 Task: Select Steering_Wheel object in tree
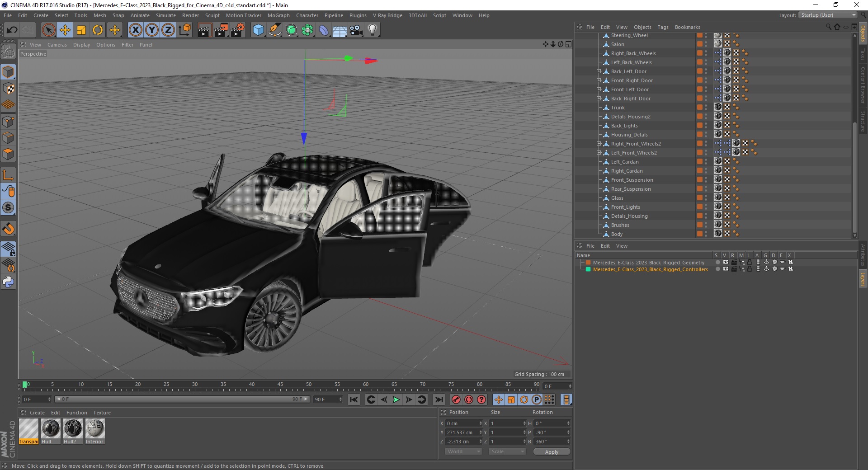coord(629,35)
